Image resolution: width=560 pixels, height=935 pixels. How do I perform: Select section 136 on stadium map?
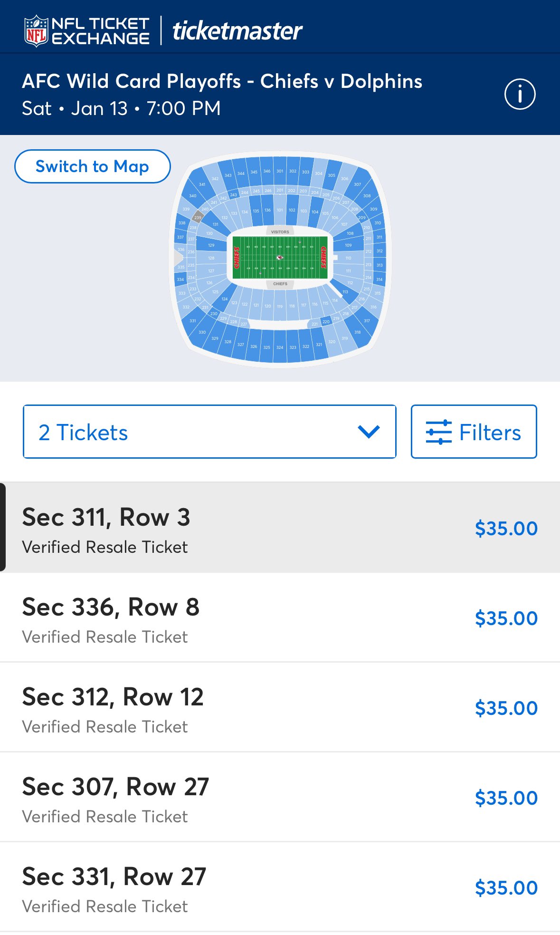coord(267,211)
